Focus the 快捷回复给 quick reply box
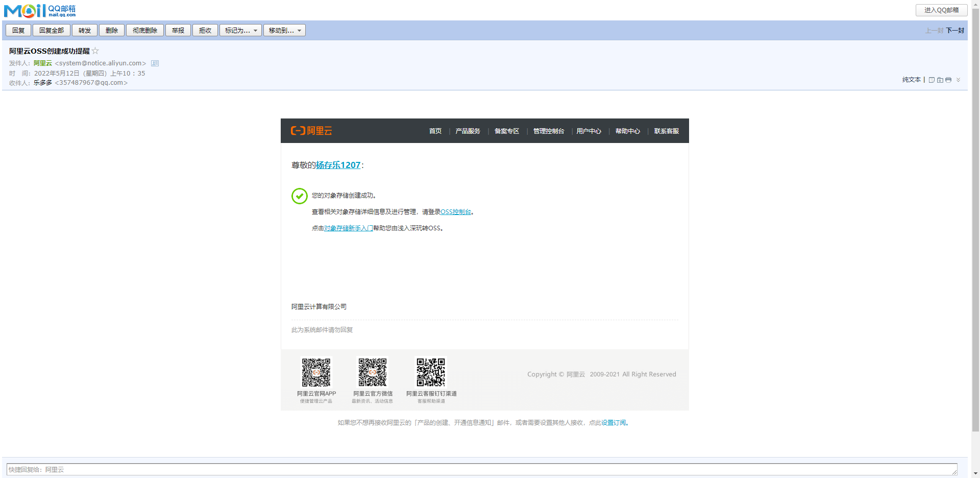The height and width of the screenshot is (478, 980). click(x=482, y=470)
